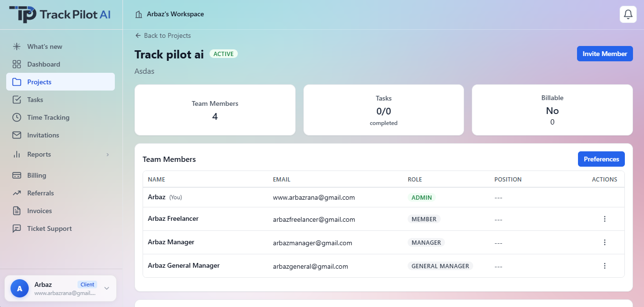Screen dimensions: 644x307
Task: Click the Billable status card
Action: tap(552, 110)
